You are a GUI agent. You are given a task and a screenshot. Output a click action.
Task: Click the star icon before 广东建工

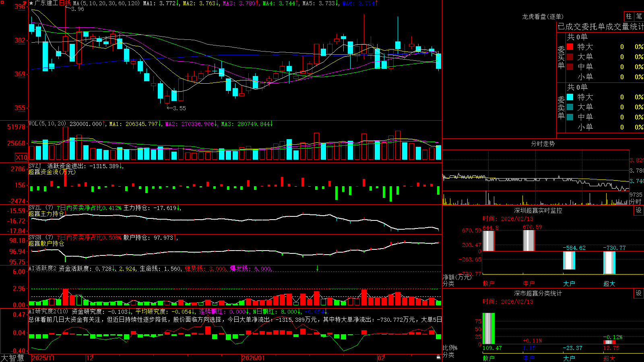pyautogui.click(x=31, y=3)
